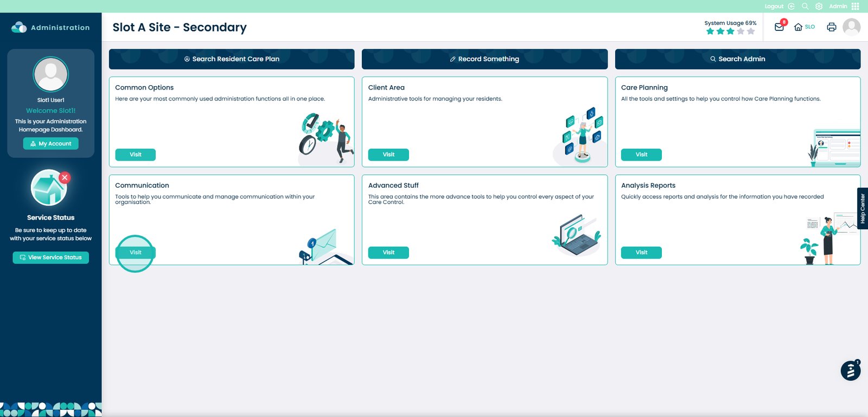Visit the Analysis Reports section
The height and width of the screenshot is (417, 868).
click(x=641, y=253)
